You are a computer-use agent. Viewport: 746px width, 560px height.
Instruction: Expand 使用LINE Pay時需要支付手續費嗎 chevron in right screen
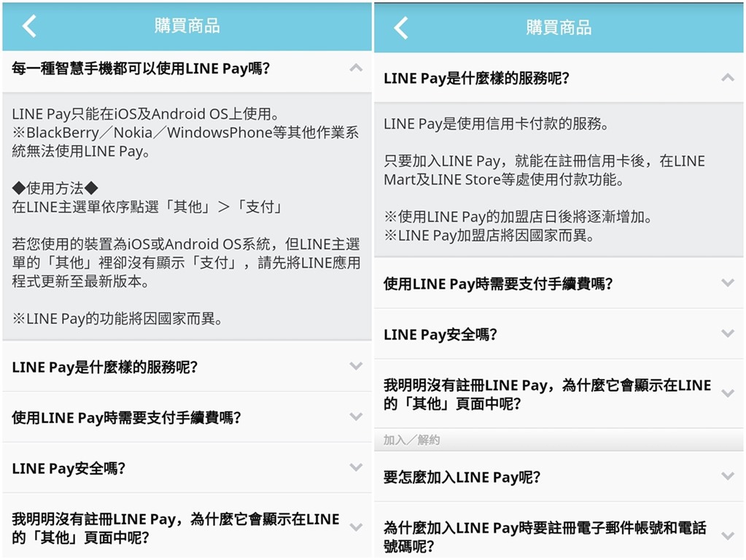[x=728, y=283]
